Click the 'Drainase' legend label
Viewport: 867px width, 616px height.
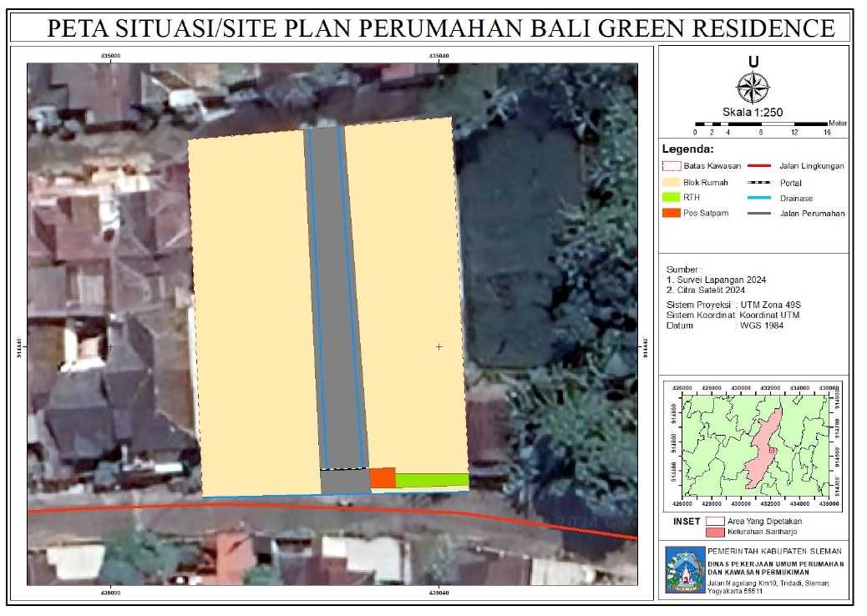coord(796,199)
